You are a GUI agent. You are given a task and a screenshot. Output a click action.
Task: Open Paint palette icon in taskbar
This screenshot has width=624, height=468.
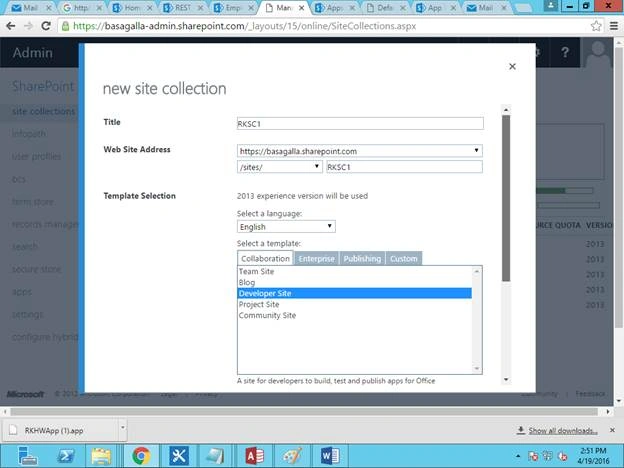pyautogui.click(x=292, y=456)
